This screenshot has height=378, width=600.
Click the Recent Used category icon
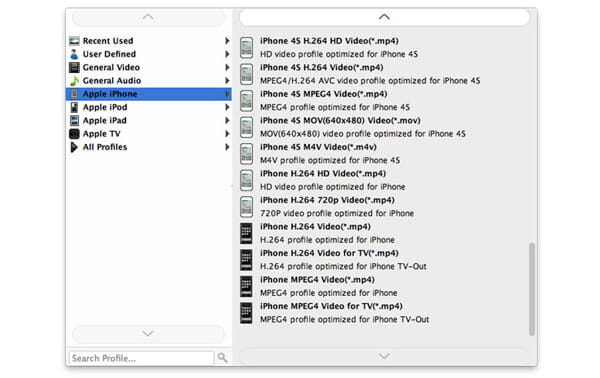tap(74, 41)
